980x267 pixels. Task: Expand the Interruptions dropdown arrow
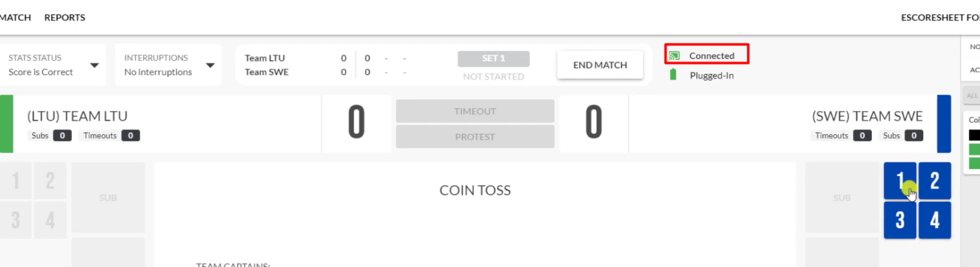[x=210, y=65]
